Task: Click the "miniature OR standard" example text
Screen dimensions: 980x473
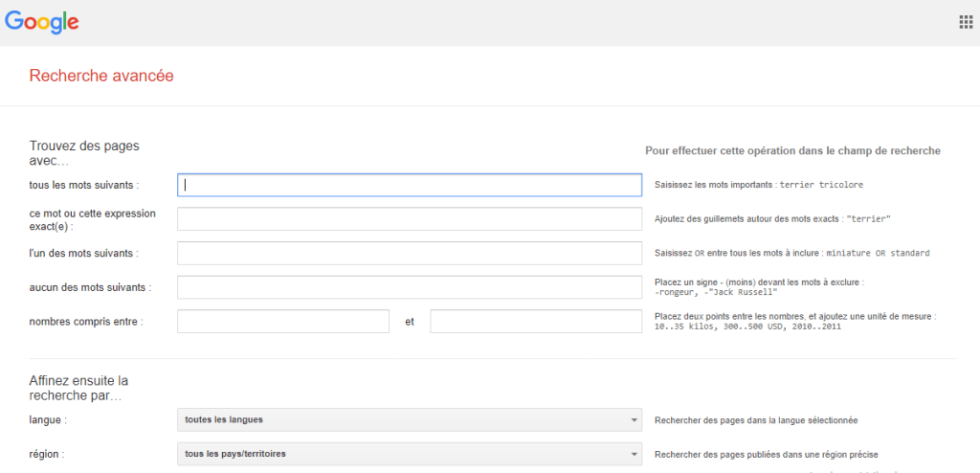Action: (878, 254)
